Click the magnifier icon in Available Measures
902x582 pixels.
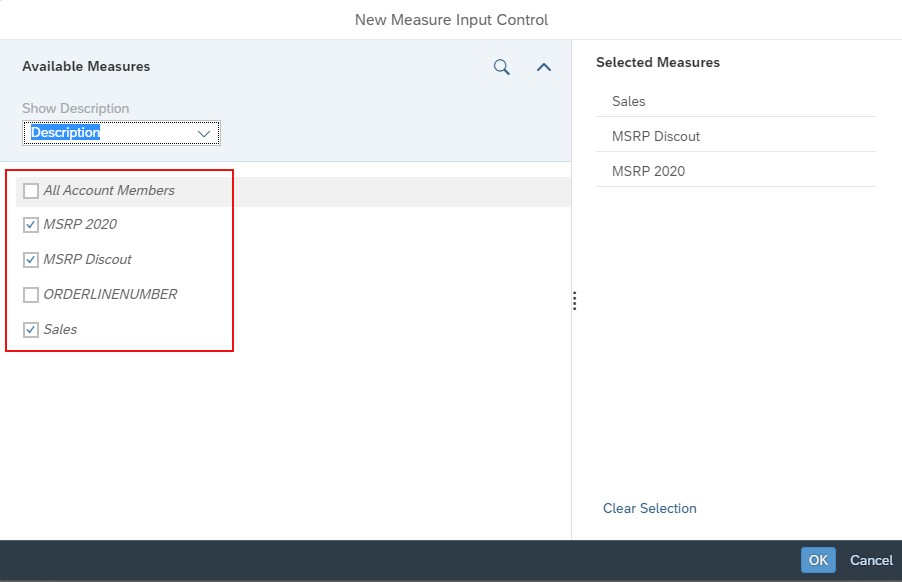[x=500, y=67]
